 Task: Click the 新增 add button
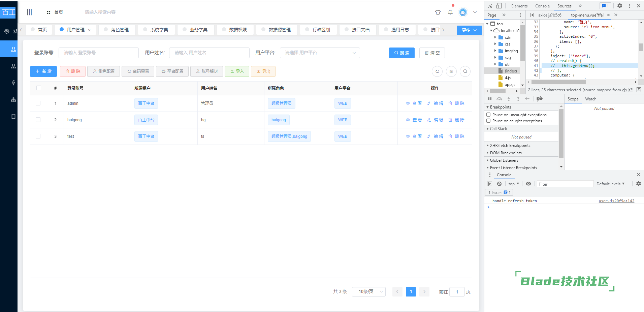43,71
